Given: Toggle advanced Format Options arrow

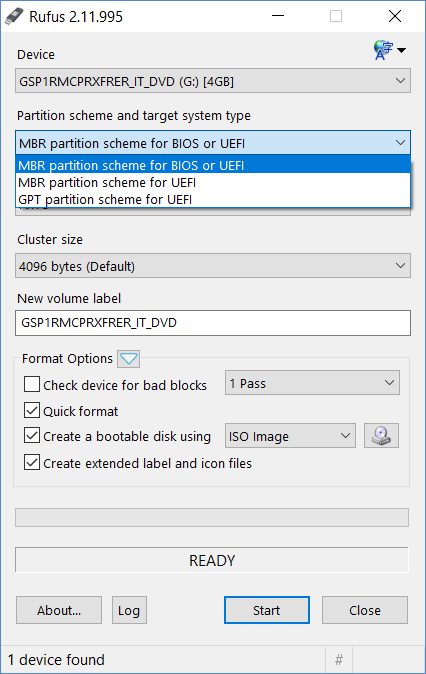Looking at the screenshot, I should (x=129, y=358).
